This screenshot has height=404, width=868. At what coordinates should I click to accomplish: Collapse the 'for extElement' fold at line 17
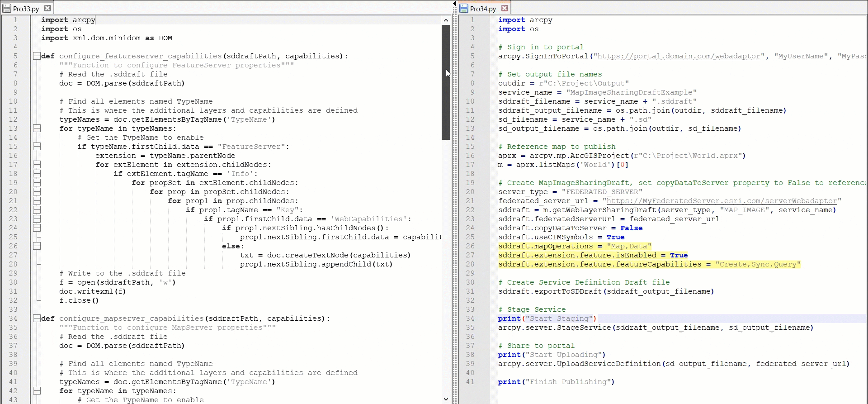click(x=37, y=165)
